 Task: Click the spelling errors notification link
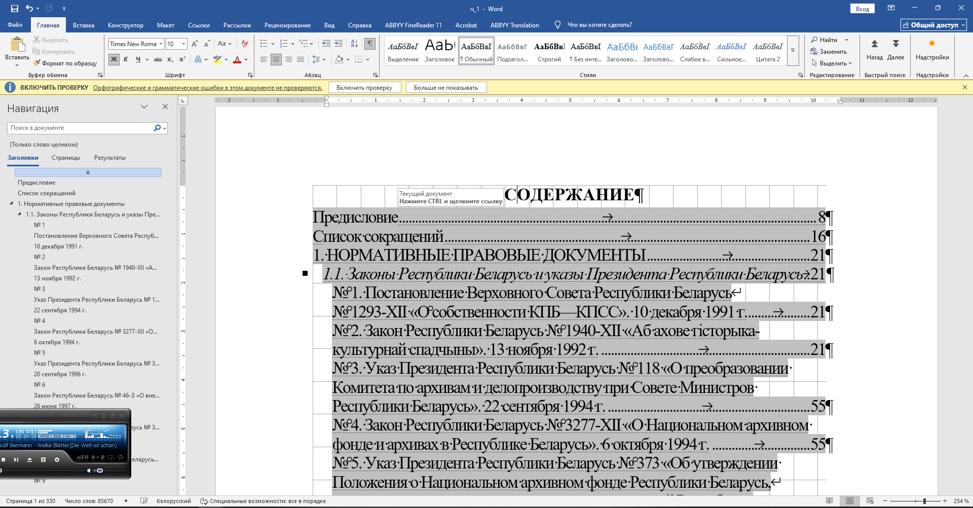click(207, 87)
